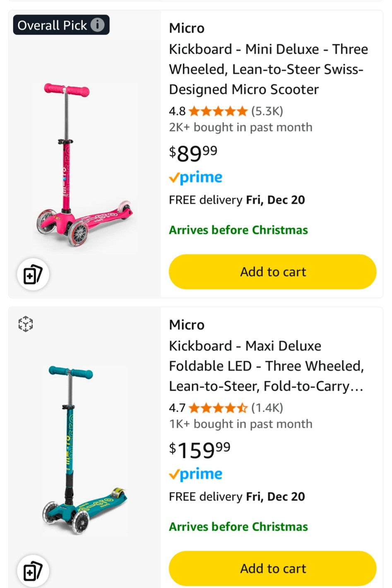Image resolution: width=392 pixels, height=588 pixels.
Task: Select the Micro brand name on the first listing
Action: pos(186,28)
